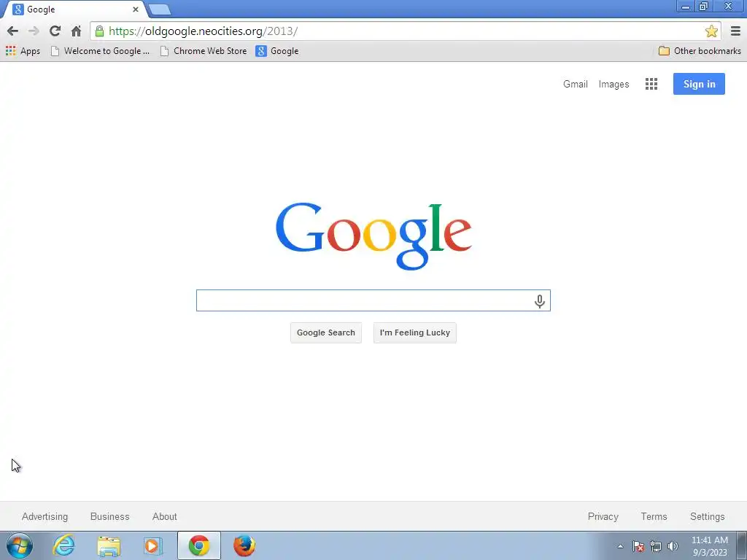This screenshot has width=747, height=560.
Task: Click the Google logo
Action: (373, 236)
